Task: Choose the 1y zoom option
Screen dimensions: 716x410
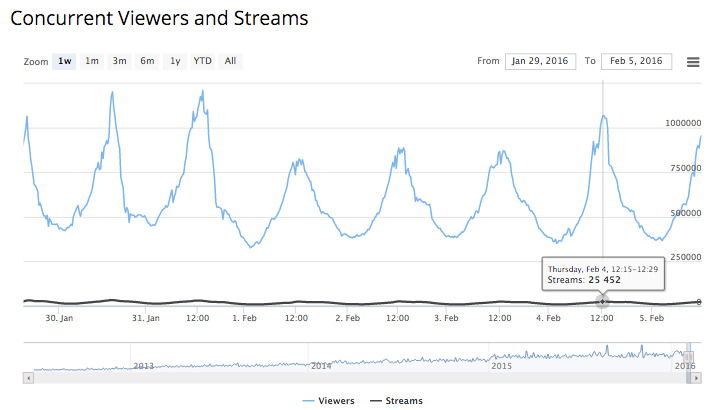Action: [175, 61]
